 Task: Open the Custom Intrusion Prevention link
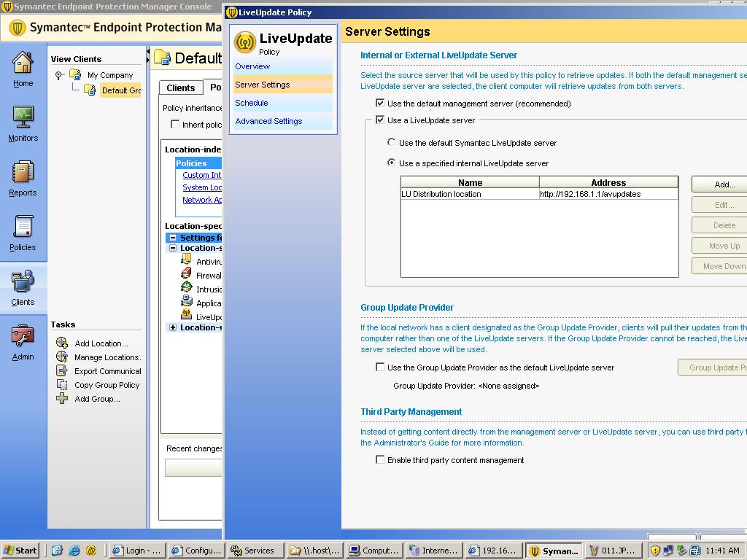[x=202, y=175]
